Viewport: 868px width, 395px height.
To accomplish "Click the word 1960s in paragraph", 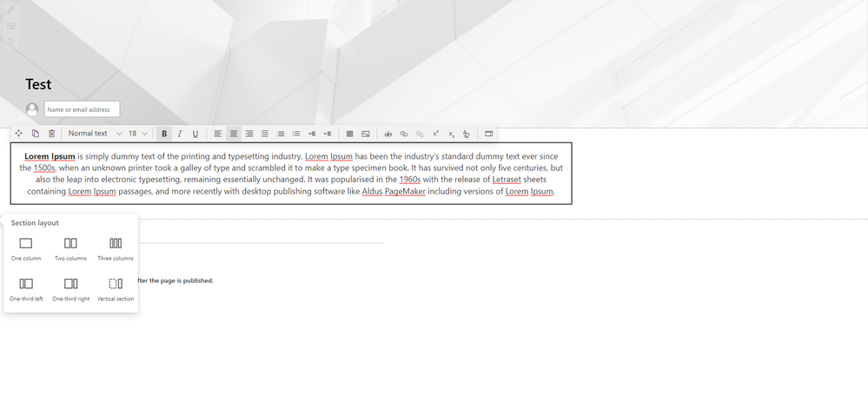I will click(410, 179).
